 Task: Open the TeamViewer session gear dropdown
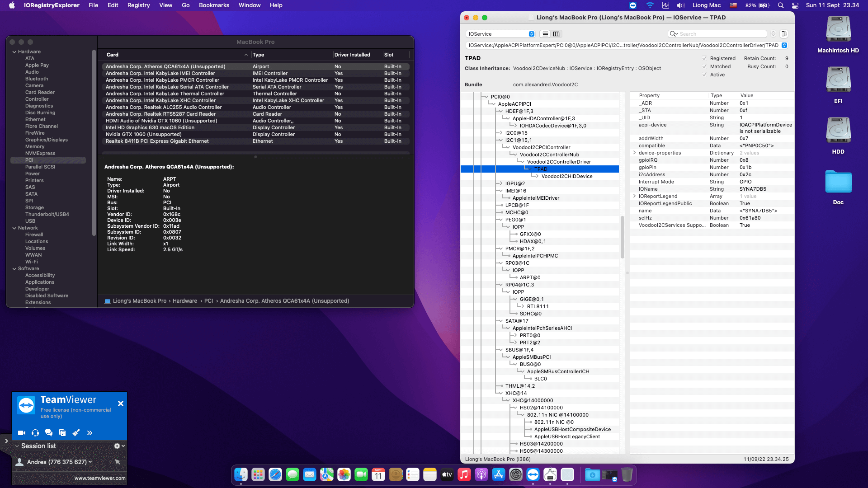119,446
